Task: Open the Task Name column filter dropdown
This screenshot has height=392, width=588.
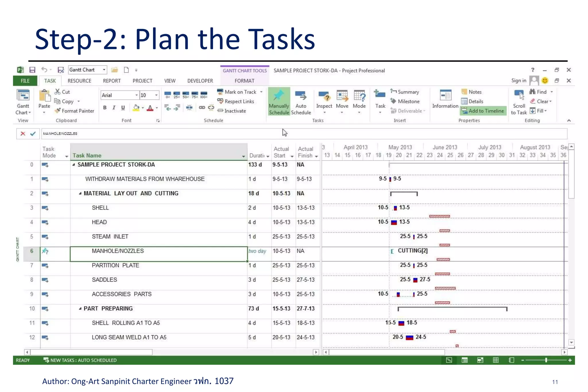Action: point(243,156)
